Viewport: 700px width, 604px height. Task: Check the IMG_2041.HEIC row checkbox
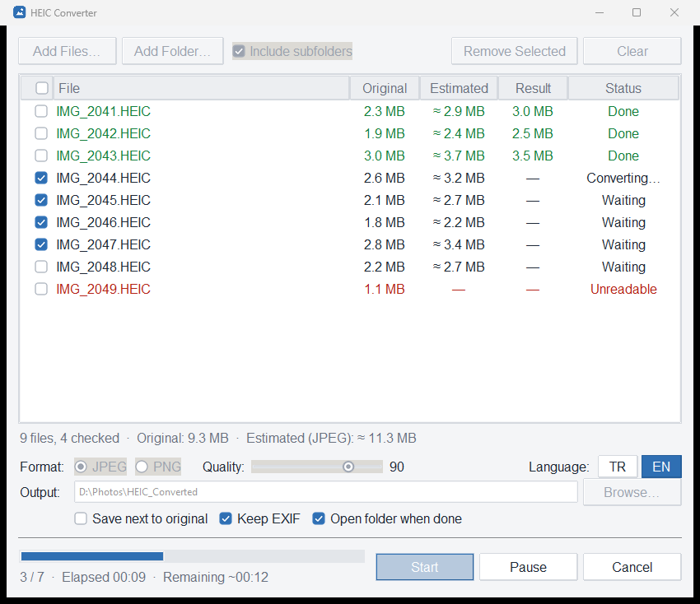click(41, 111)
